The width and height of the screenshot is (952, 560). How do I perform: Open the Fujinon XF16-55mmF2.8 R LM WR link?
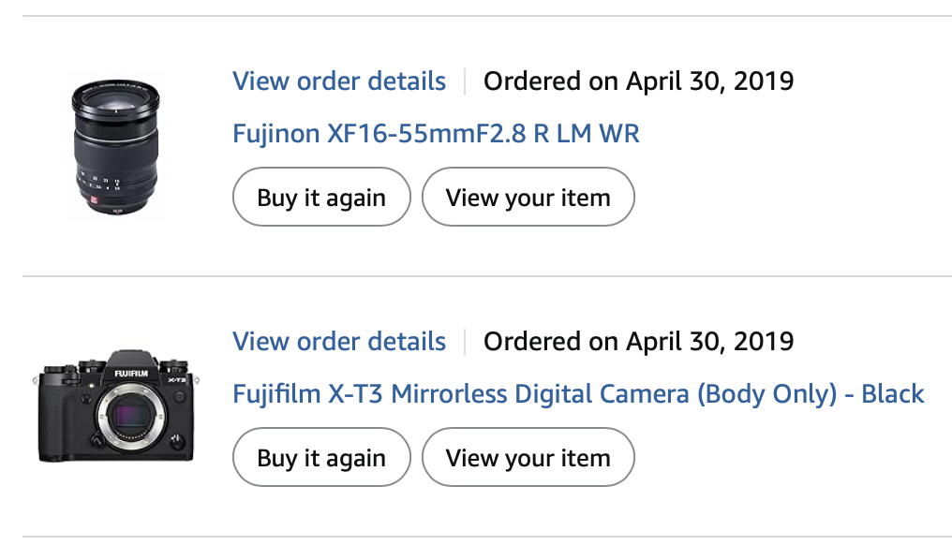coord(436,134)
